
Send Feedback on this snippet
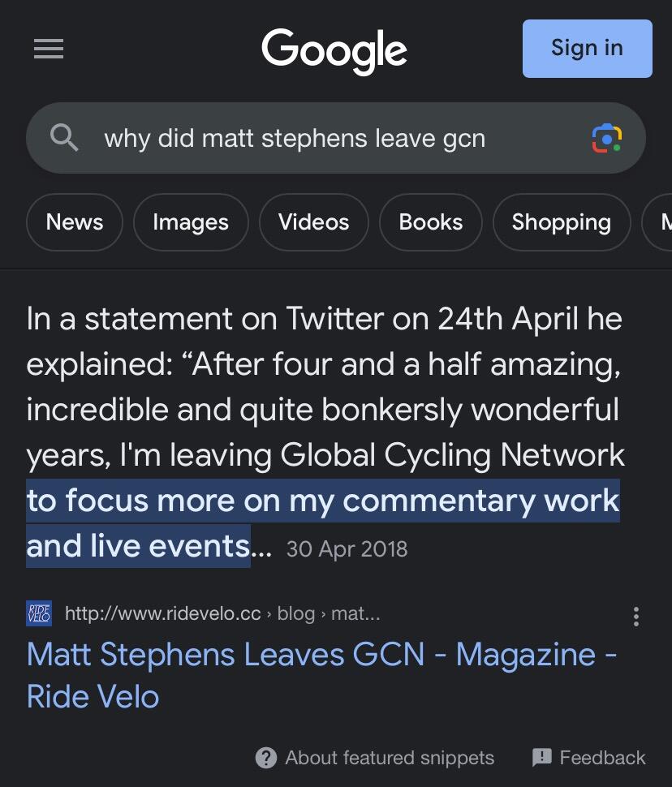[x=602, y=758]
